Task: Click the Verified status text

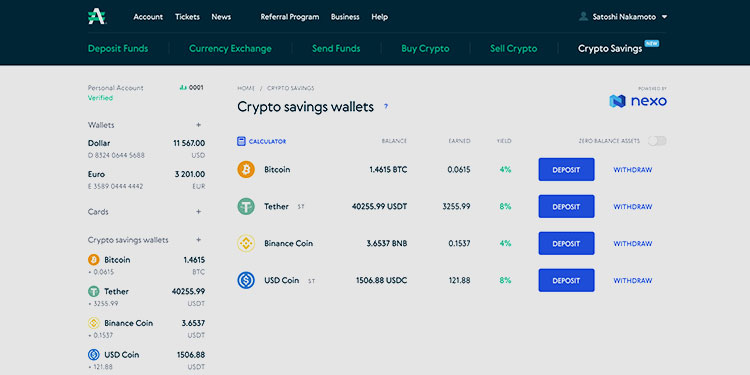Action: pos(100,98)
